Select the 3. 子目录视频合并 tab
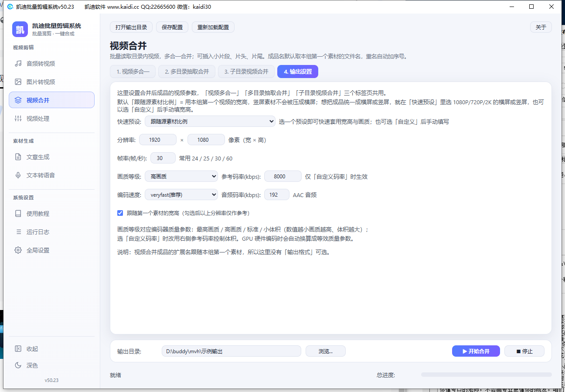The width and height of the screenshot is (565, 392). click(x=246, y=72)
